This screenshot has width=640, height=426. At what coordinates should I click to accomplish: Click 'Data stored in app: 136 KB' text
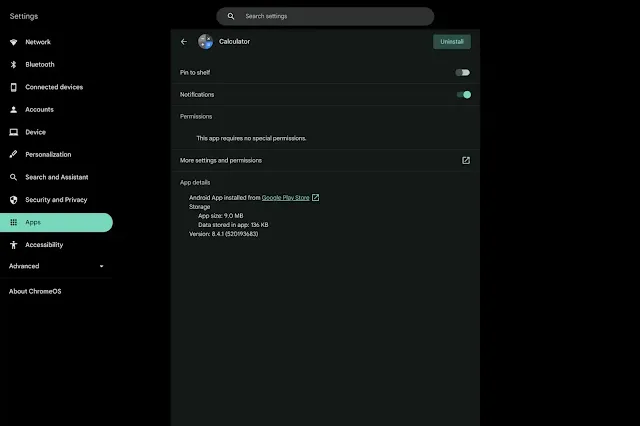click(x=233, y=225)
